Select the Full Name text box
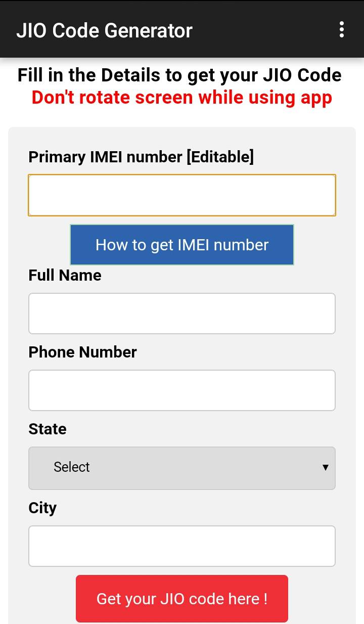The height and width of the screenshot is (624, 364). click(182, 314)
